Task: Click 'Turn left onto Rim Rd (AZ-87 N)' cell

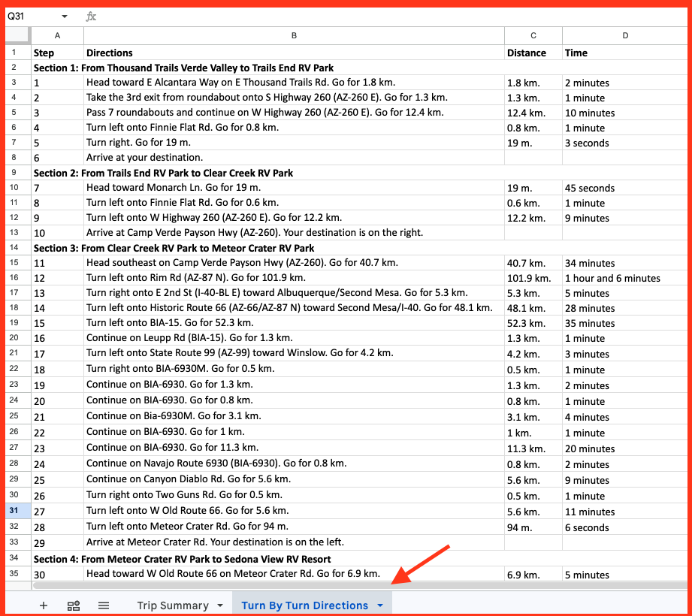Action: click(294, 277)
